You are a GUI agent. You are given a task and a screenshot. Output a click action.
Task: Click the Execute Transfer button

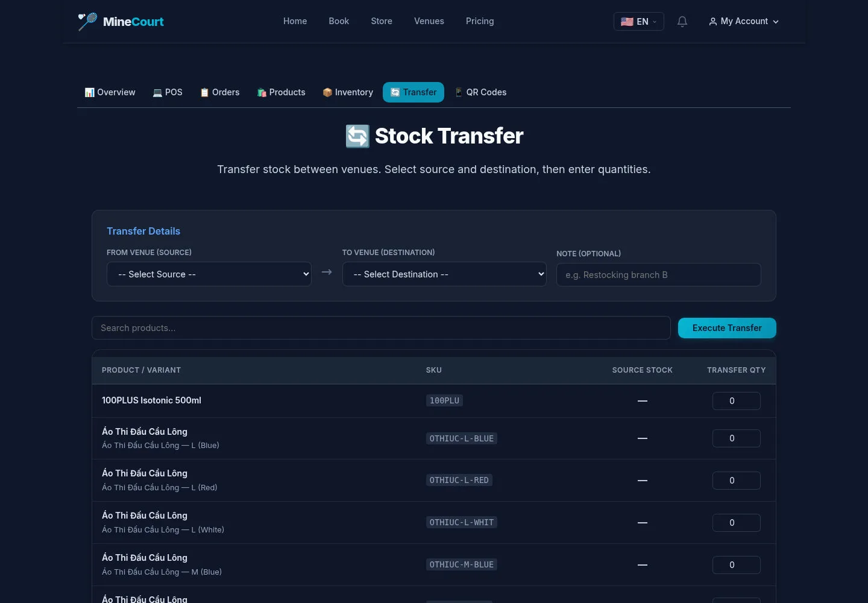point(727,328)
